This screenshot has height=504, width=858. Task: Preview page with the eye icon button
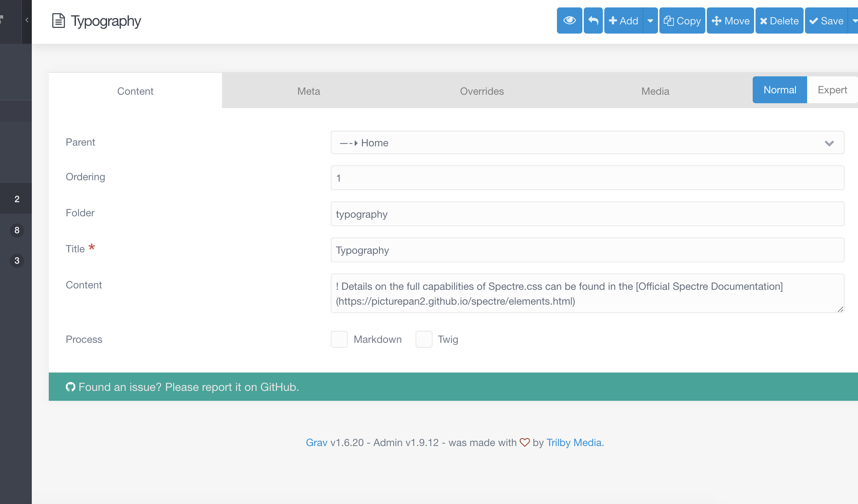[x=569, y=20]
